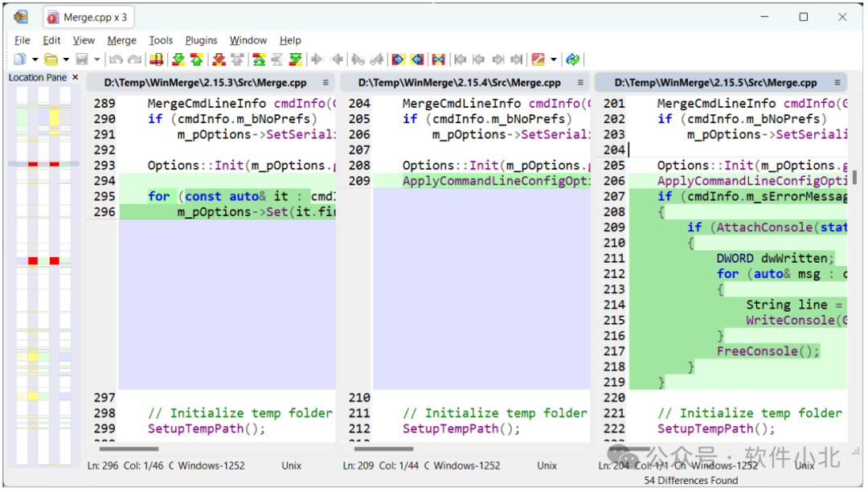Expand the Save dropdown arrow
The image size is (868, 492).
coord(96,59)
